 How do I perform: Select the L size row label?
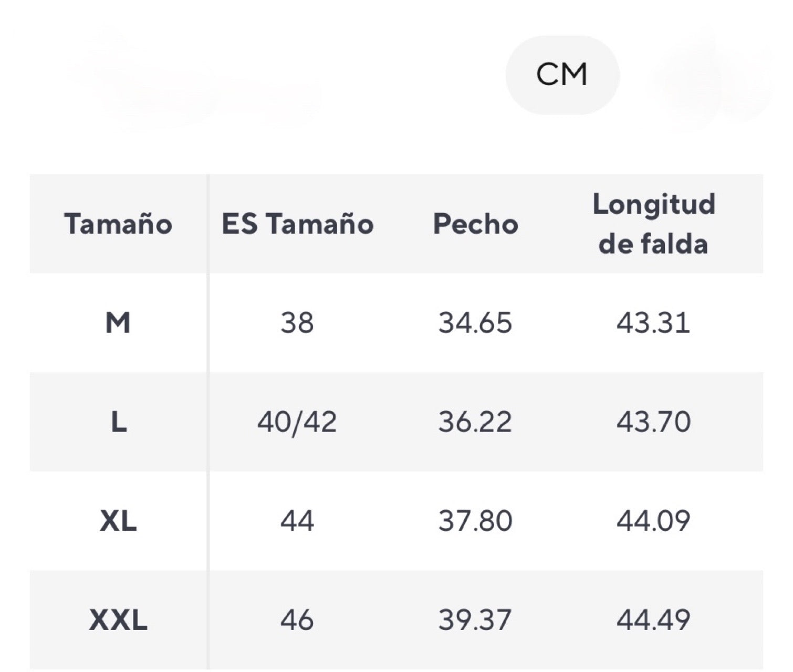click(x=119, y=422)
